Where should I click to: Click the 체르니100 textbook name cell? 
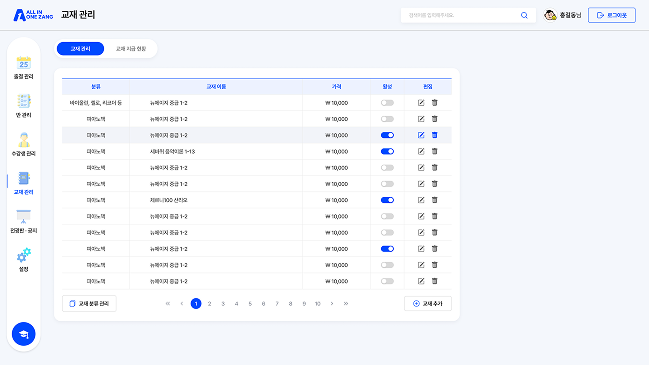pos(168,200)
